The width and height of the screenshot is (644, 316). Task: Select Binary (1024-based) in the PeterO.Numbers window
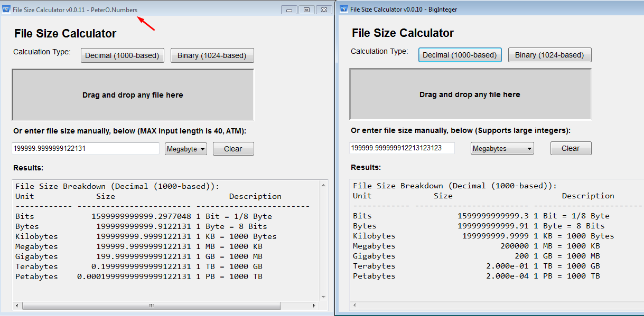tap(212, 55)
